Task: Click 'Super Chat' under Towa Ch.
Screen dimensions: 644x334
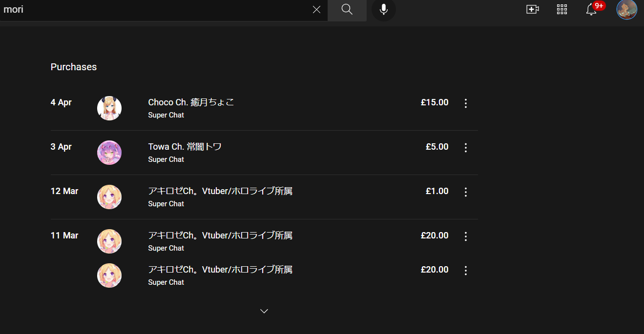Action: click(166, 159)
